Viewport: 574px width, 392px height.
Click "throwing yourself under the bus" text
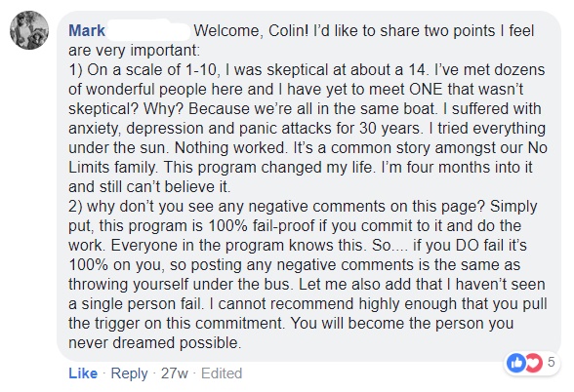tap(179, 285)
